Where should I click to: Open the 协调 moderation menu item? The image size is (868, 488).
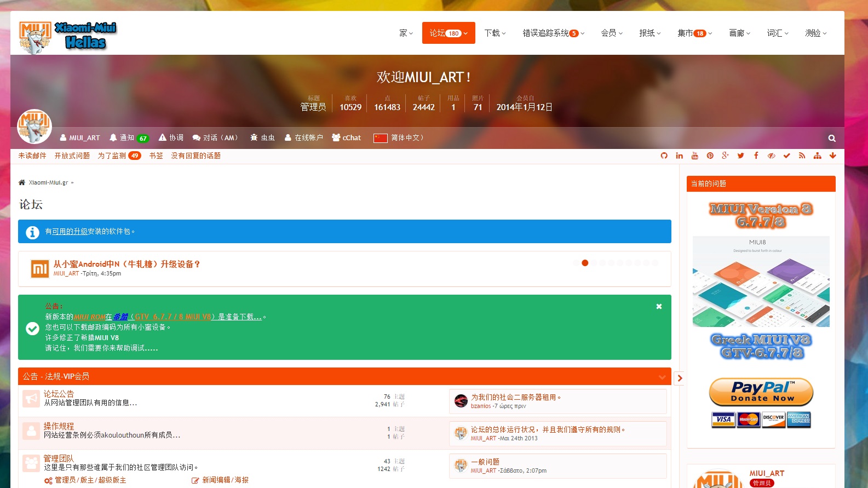tap(171, 138)
